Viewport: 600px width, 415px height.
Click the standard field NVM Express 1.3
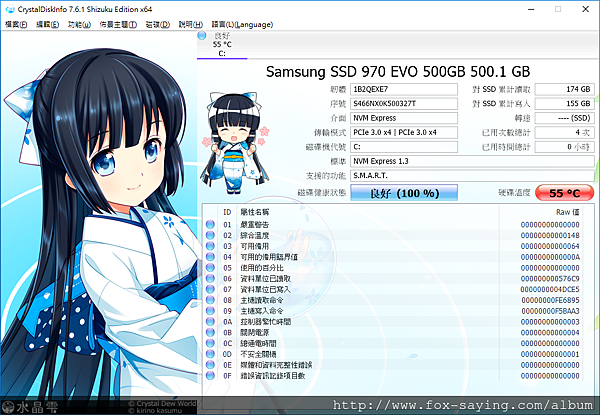tap(472, 161)
